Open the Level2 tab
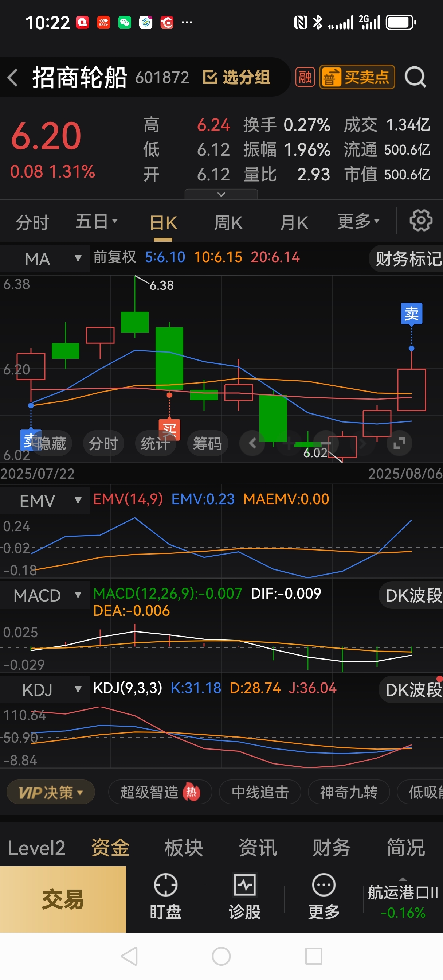 (36, 848)
